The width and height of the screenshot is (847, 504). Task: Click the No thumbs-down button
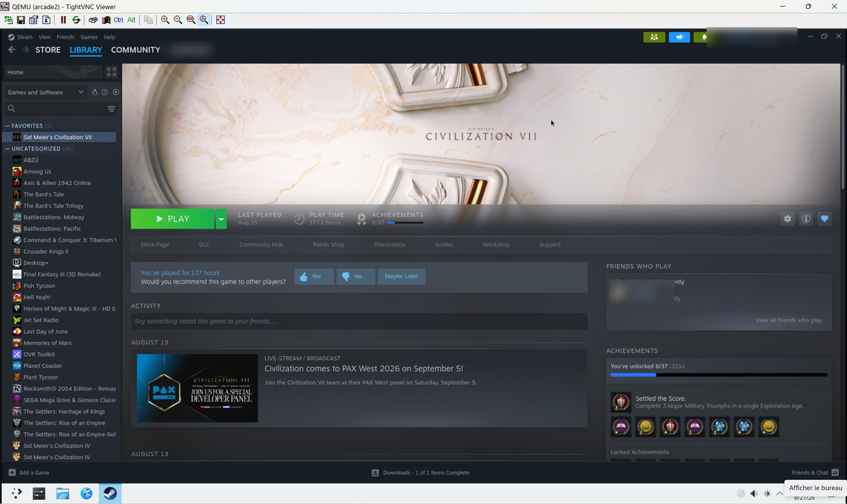point(356,277)
